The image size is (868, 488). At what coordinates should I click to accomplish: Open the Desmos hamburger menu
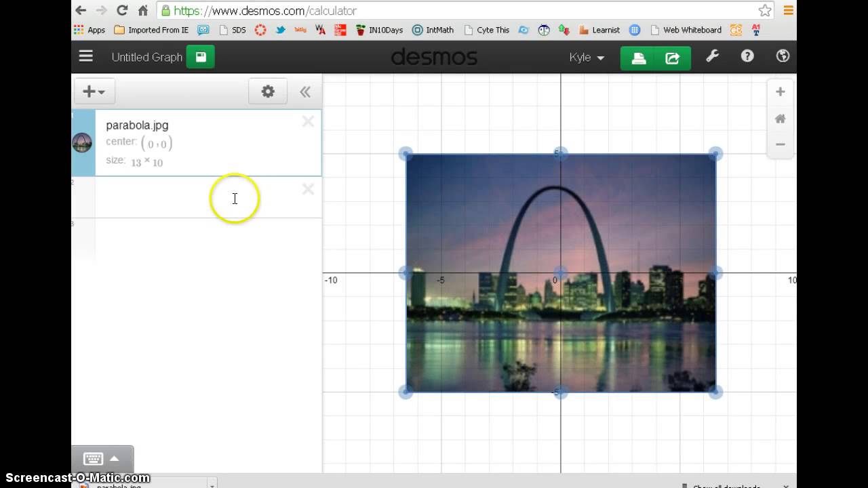85,56
